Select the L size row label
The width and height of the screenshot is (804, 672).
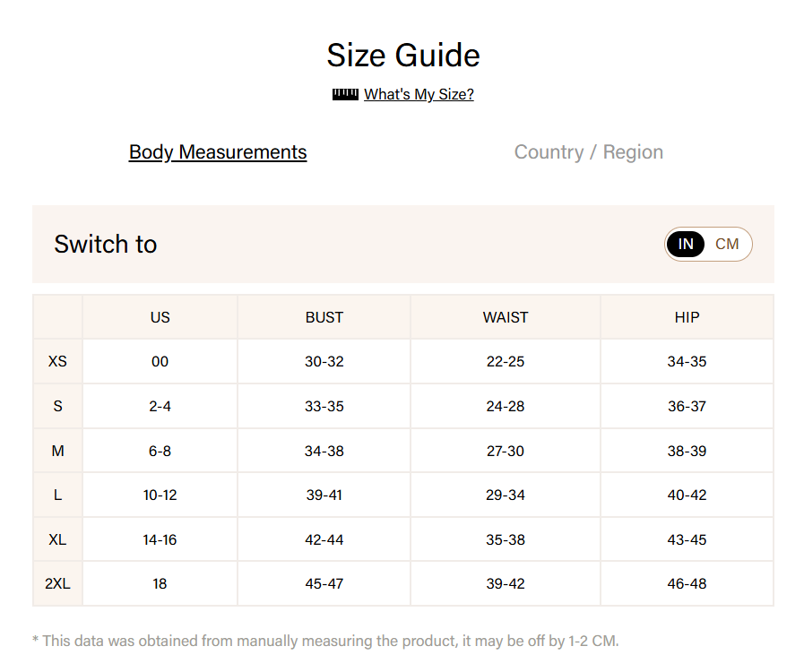(x=57, y=495)
